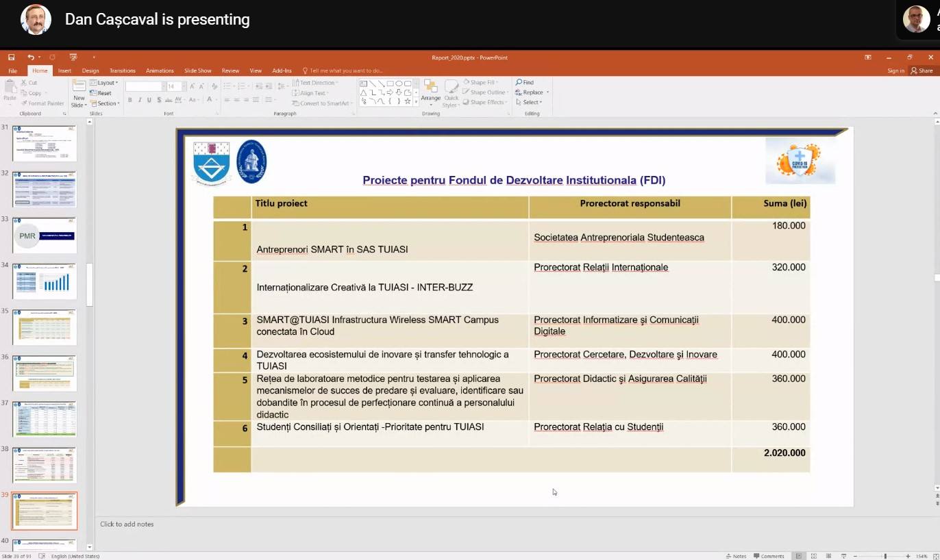Select slide 37 thumbnail
940x560 pixels.
coord(45,419)
